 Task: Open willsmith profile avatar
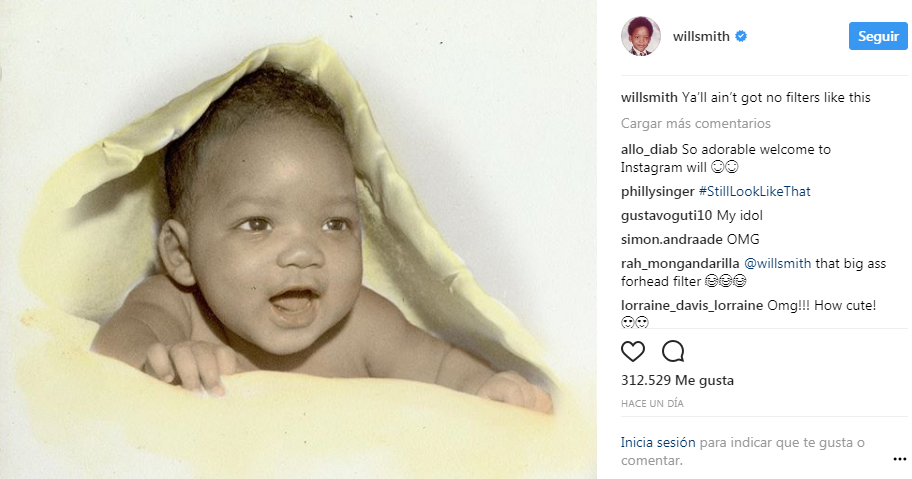641,36
